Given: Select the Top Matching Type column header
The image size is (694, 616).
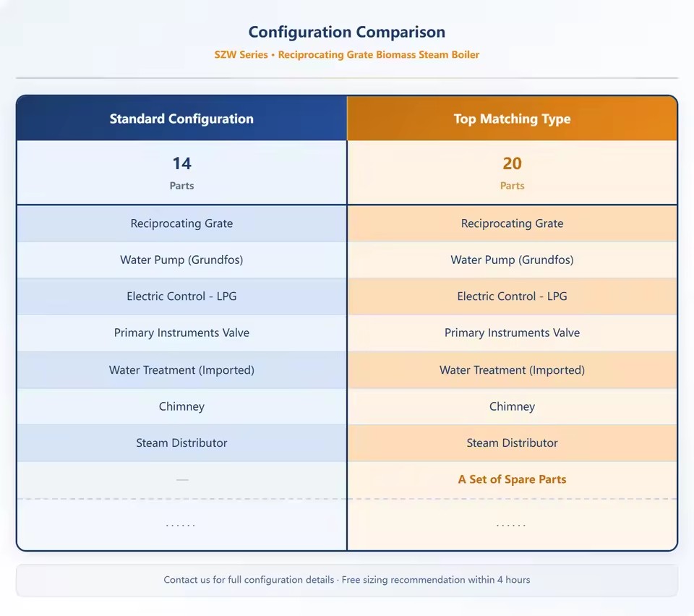Looking at the screenshot, I should [512, 119].
